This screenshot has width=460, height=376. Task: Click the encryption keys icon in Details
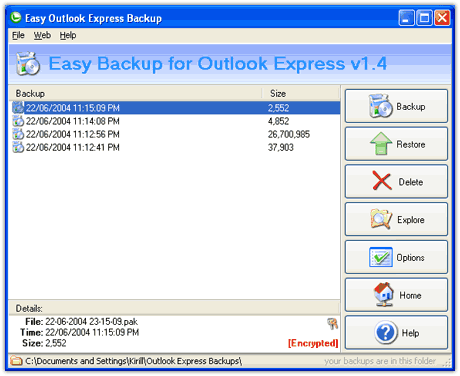coord(332,323)
